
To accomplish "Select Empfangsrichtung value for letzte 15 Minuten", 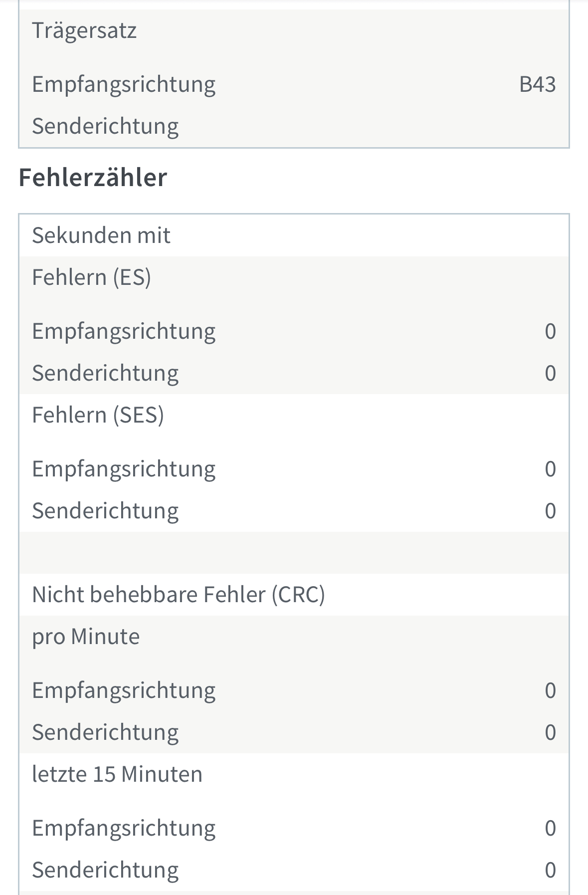I will (550, 828).
